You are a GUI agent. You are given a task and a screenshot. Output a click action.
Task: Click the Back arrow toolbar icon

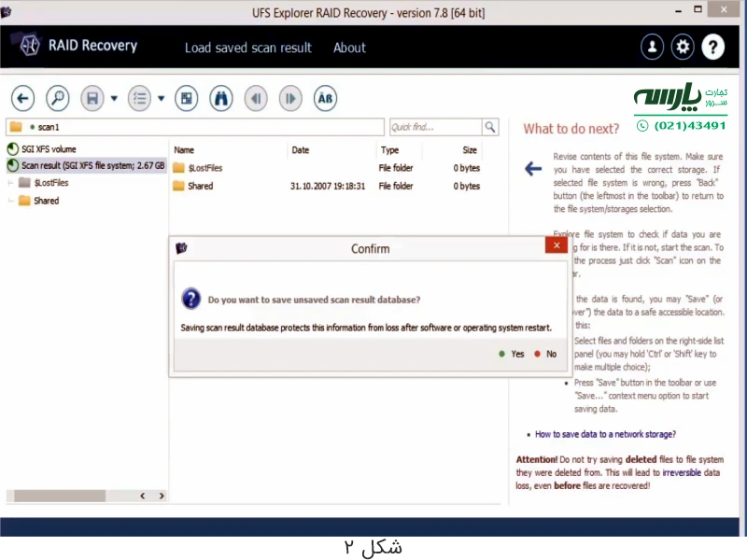coord(23,98)
